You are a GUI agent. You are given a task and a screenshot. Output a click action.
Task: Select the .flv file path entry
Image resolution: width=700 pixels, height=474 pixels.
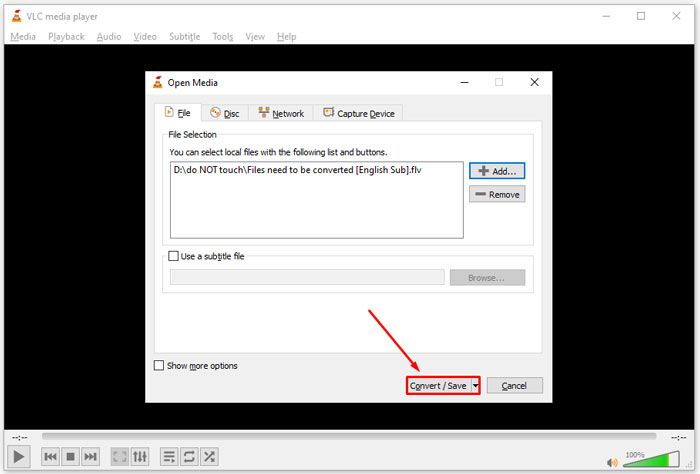point(297,170)
